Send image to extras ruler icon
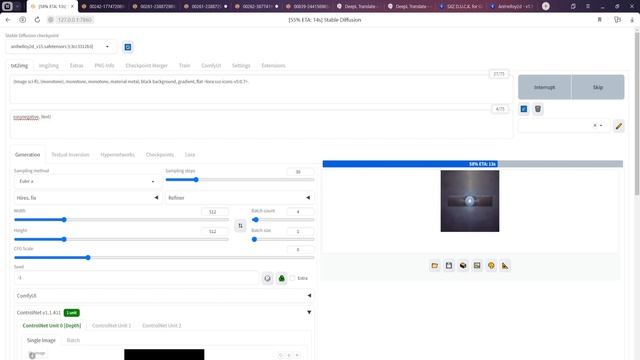The image size is (640, 360). coord(505,266)
